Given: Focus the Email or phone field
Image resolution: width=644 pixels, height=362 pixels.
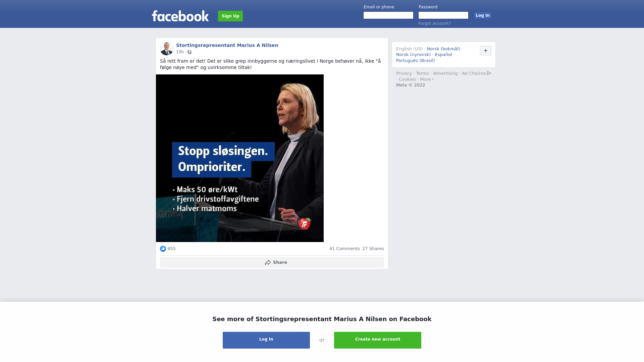Looking at the screenshot, I should pyautogui.click(x=388, y=15).
